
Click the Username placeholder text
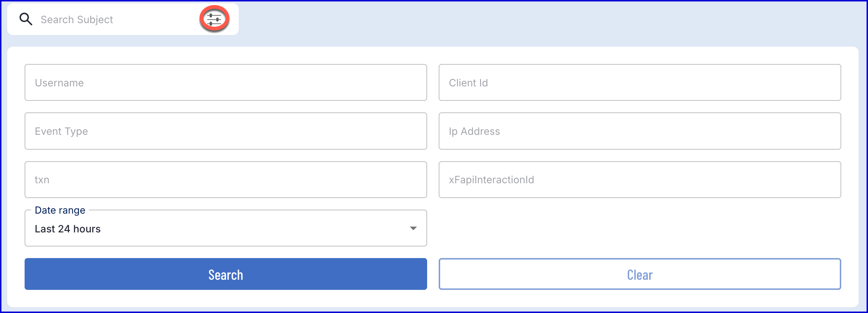(x=59, y=83)
